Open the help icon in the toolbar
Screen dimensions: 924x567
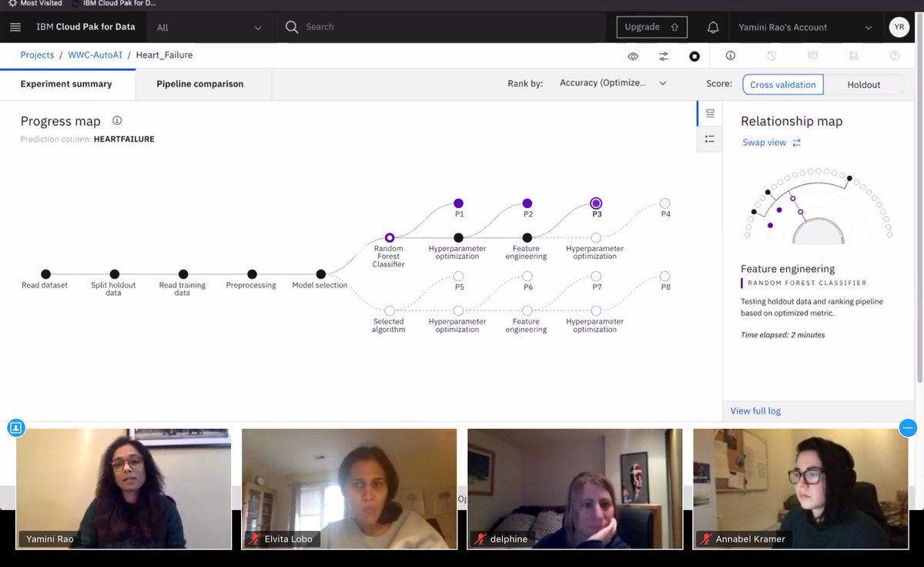click(895, 55)
